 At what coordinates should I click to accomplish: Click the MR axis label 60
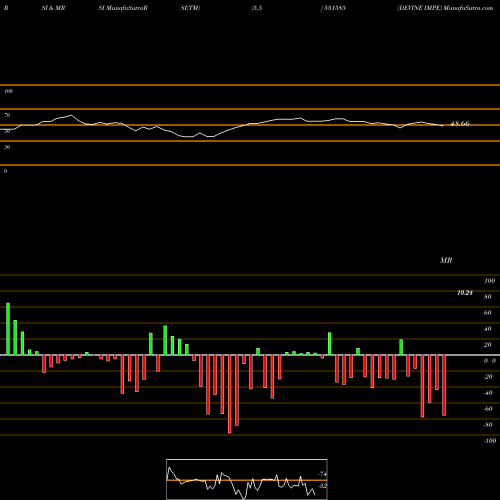click(488, 313)
